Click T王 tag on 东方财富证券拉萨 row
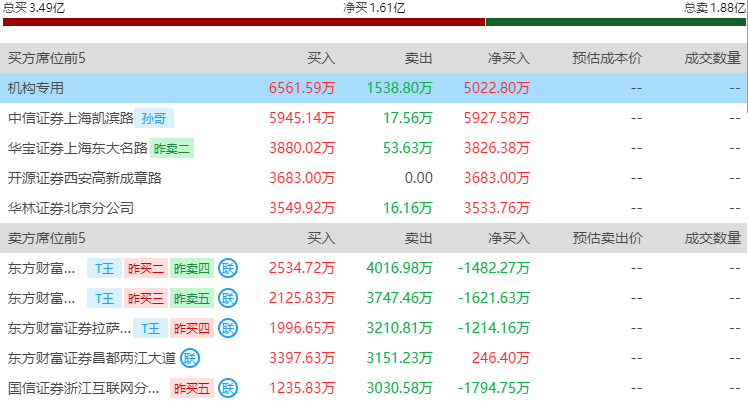This screenshot has height=401, width=748. (150, 329)
